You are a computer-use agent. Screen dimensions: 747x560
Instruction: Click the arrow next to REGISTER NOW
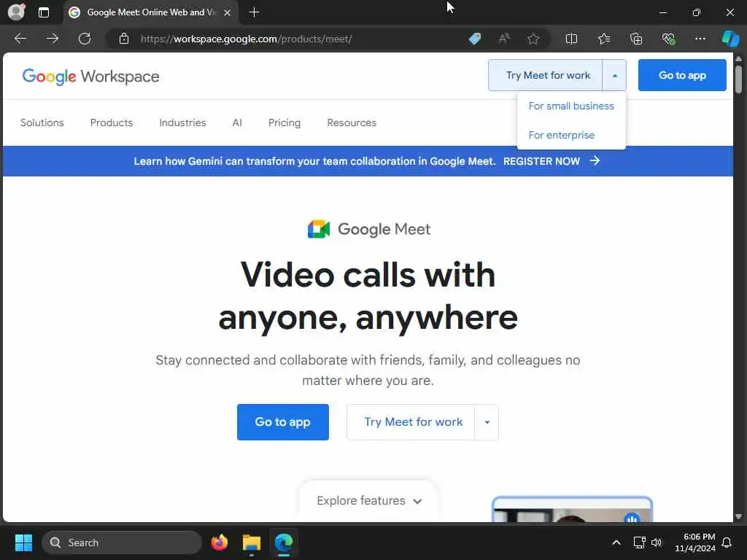[595, 160]
